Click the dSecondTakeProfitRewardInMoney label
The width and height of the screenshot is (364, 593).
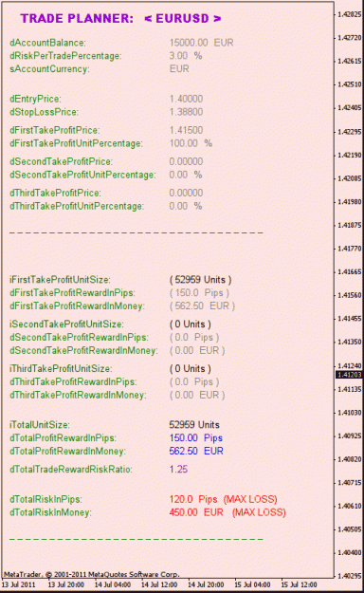tap(83, 351)
